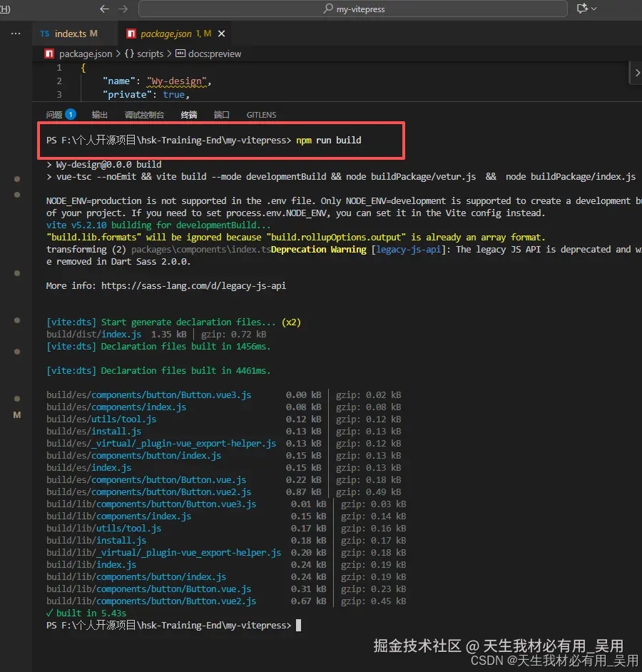The width and height of the screenshot is (642, 672).
Task: Expand the hidden editor tabs chevron
Action: click(x=637, y=72)
